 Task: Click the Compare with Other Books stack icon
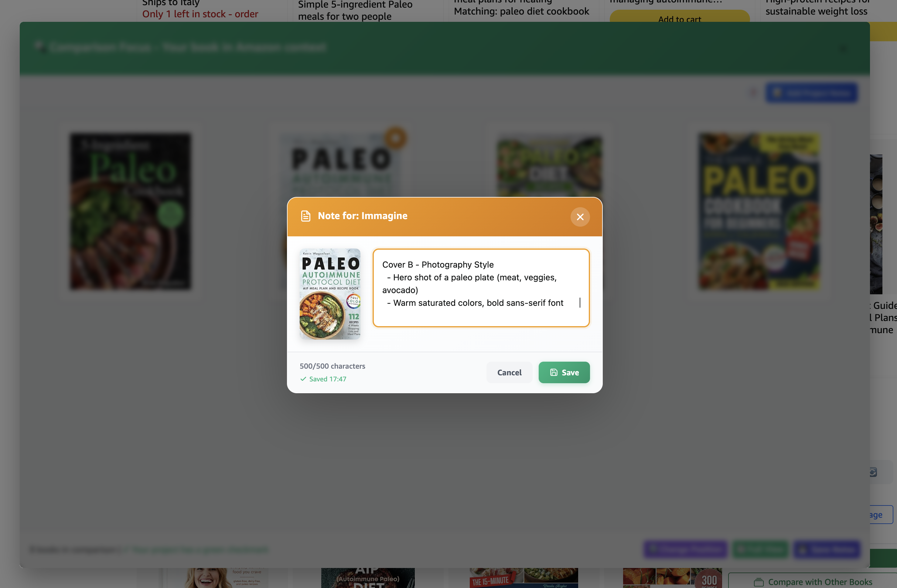pyautogui.click(x=758, y=582)
